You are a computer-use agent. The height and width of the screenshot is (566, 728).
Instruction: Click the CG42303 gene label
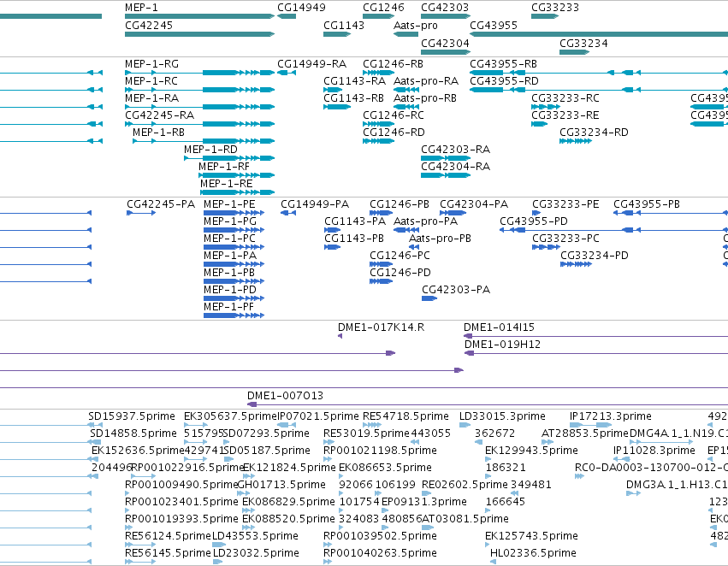[445, 8]
